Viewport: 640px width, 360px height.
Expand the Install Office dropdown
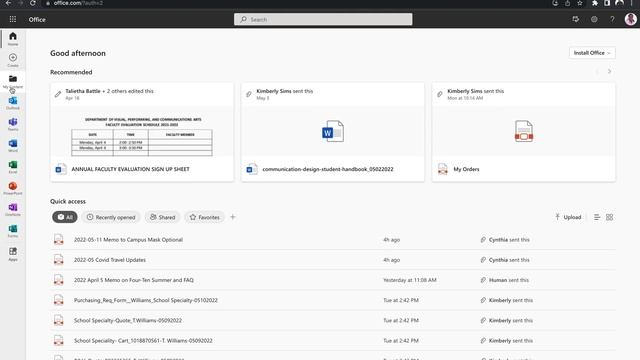(x=592, y=53)
